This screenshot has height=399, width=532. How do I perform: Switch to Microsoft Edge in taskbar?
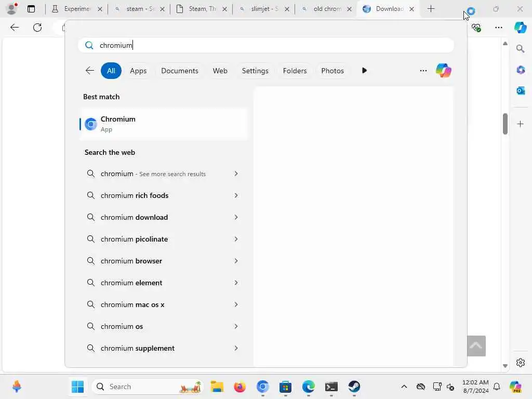coord(309,387)
